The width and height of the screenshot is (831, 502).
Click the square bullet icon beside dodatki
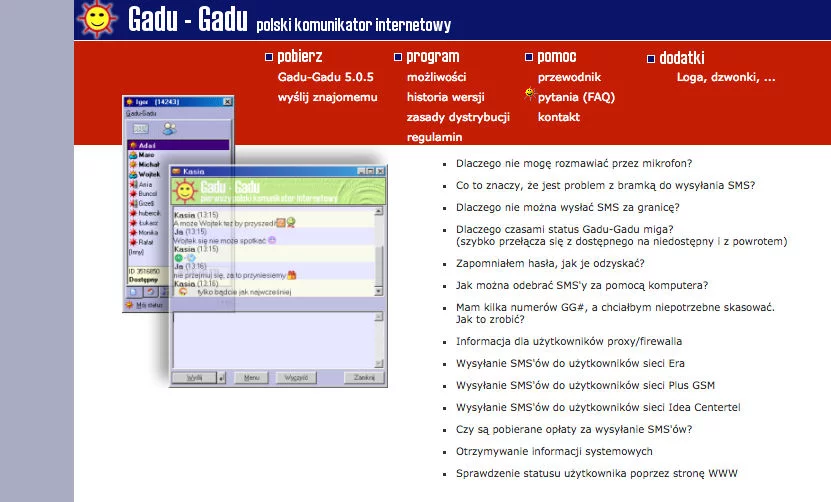[x=651, y=58]
